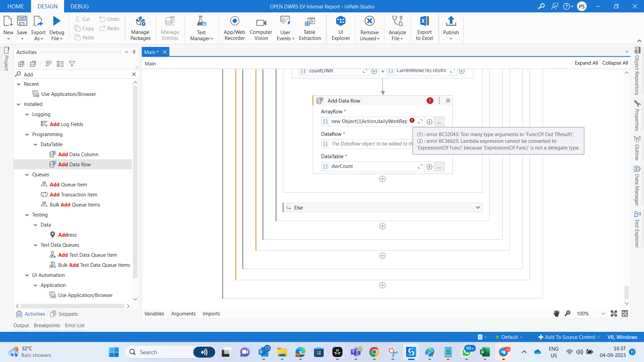Click the pan hand tool icon
The image size is (644, 362).
[x=556, y=313]
